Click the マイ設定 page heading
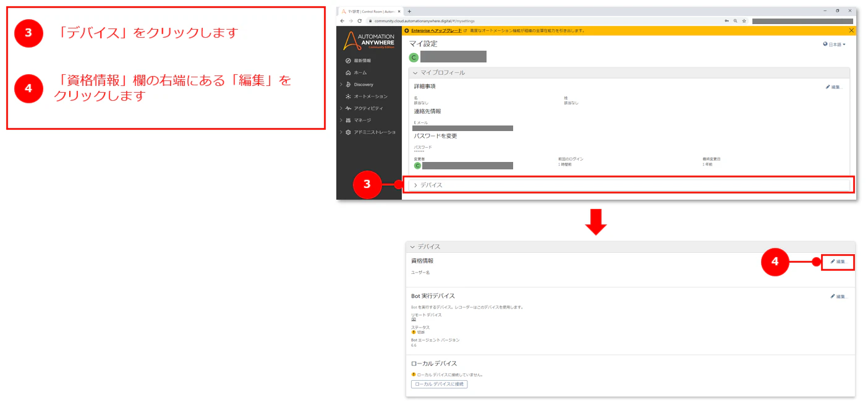The image size is (868, 408). [423, 44]
